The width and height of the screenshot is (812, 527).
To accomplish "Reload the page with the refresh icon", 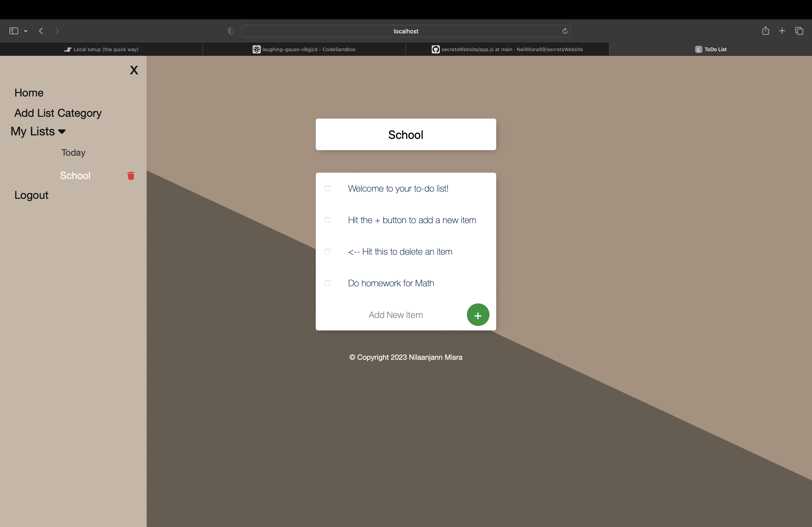I will pos(565,31).
